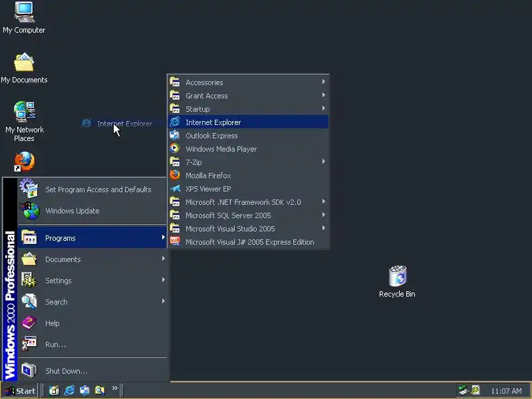Launch Internet Explorer from Quick Launch bar
The image size is (532, 399).
[70, 390]
